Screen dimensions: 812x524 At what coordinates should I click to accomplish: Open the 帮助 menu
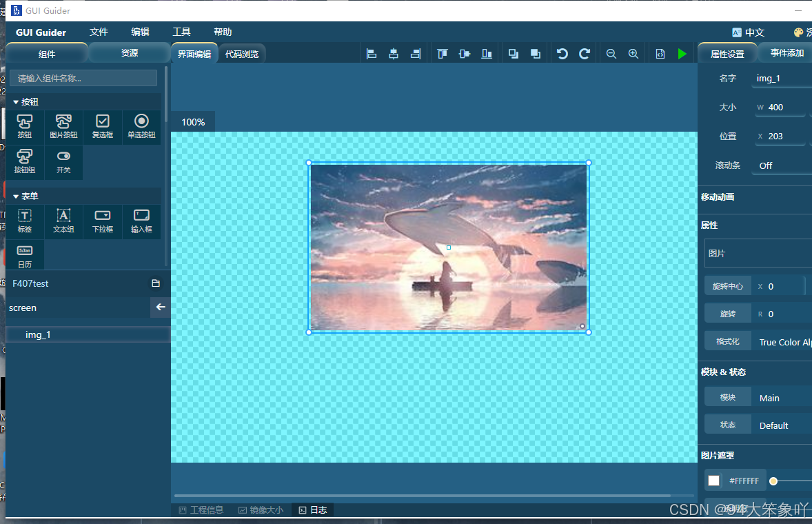(223, 32)
